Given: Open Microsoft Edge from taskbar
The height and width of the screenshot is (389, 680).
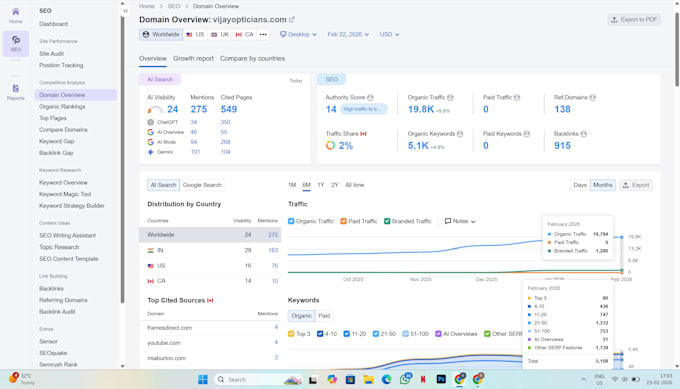Looking at the screenshot, I should point(386,379).
